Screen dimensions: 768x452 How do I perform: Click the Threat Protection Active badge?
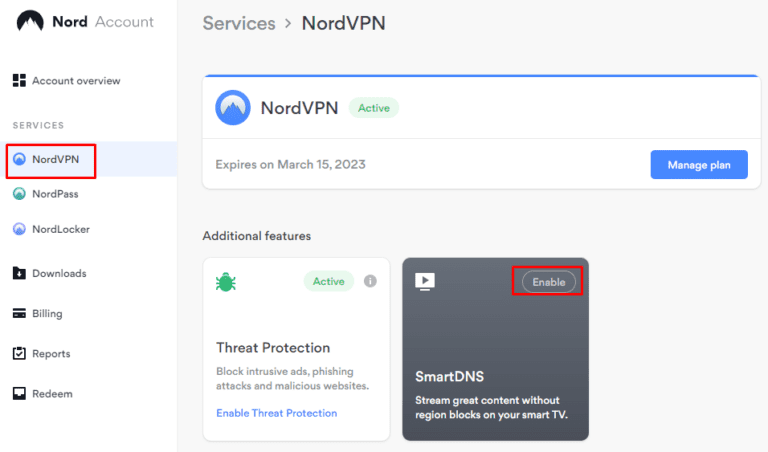click(x=328, y=281)
